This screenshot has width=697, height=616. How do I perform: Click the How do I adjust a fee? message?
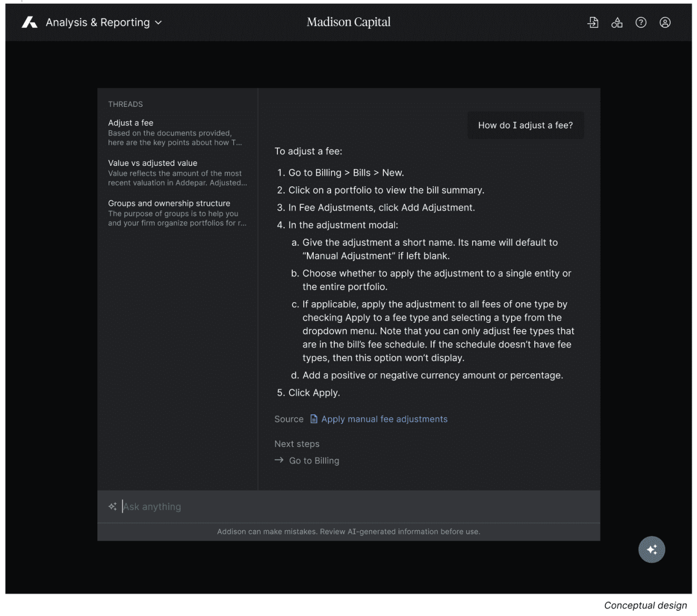click(525, 125)
